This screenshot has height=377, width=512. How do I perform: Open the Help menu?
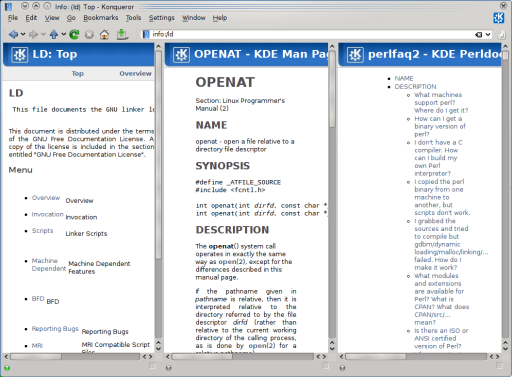pyautogui.click(x=220, y=18)
